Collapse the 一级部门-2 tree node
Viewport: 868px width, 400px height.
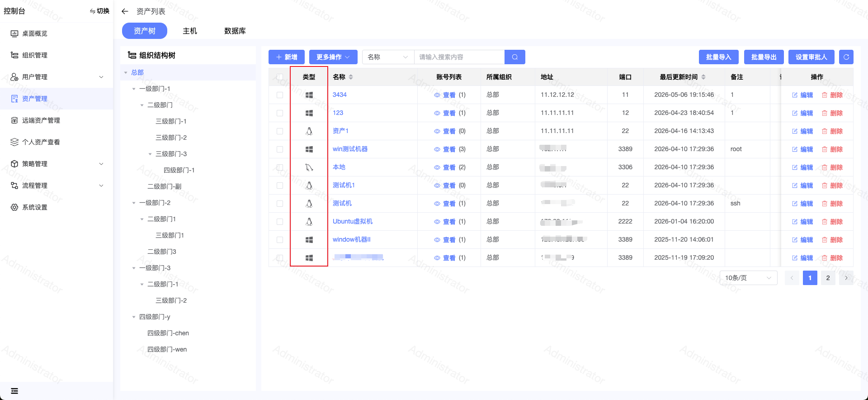(x=134, y=203)
